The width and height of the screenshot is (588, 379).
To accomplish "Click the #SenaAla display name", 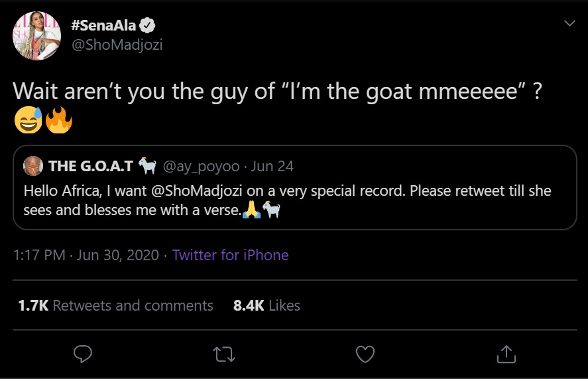I will pyautogui.click(x=103, y=26).
